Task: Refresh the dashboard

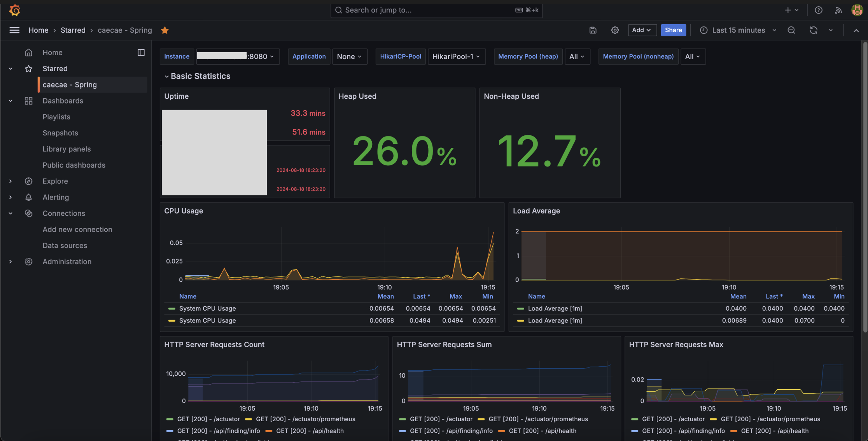Action: coord(814,30)
